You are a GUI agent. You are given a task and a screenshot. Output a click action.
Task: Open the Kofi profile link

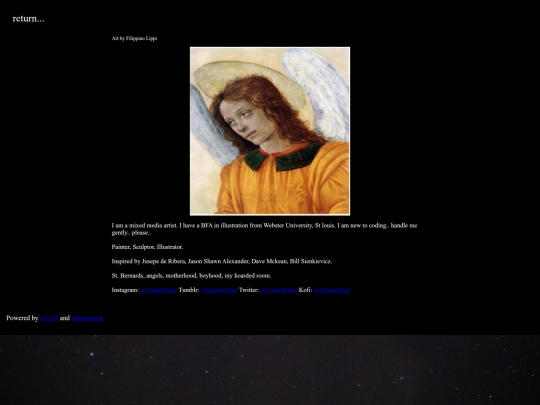332,290
